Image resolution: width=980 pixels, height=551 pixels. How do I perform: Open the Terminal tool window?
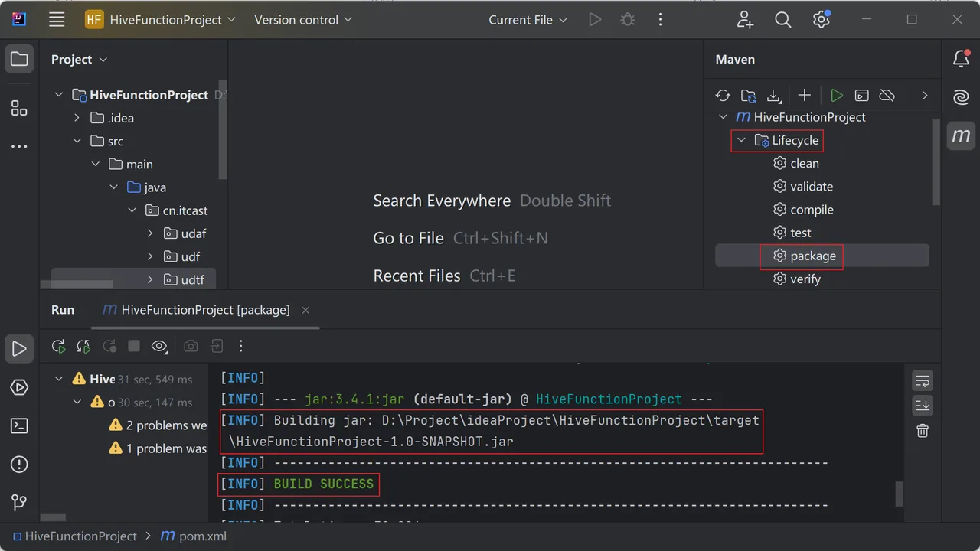coord(19,426)
